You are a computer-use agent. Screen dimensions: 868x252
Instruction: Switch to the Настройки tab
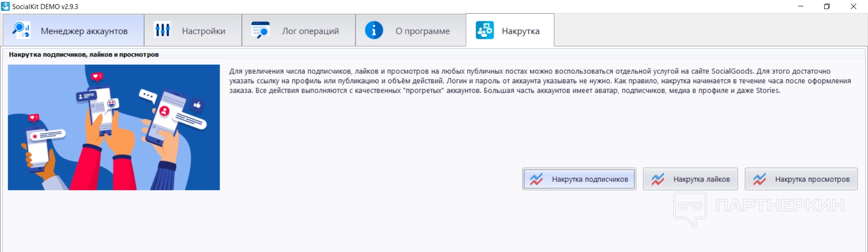[x=203, y=31]
